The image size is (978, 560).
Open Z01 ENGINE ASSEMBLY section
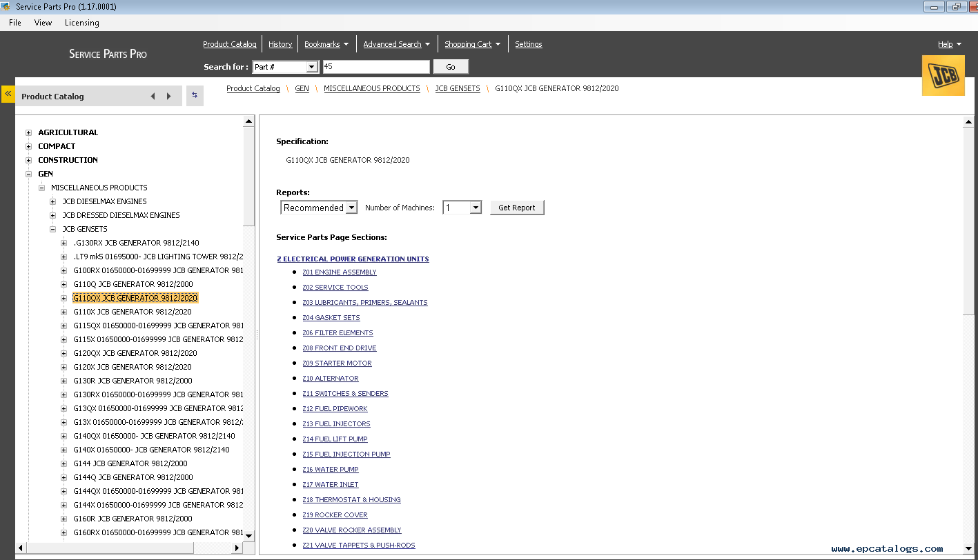[x=339, y=272]
